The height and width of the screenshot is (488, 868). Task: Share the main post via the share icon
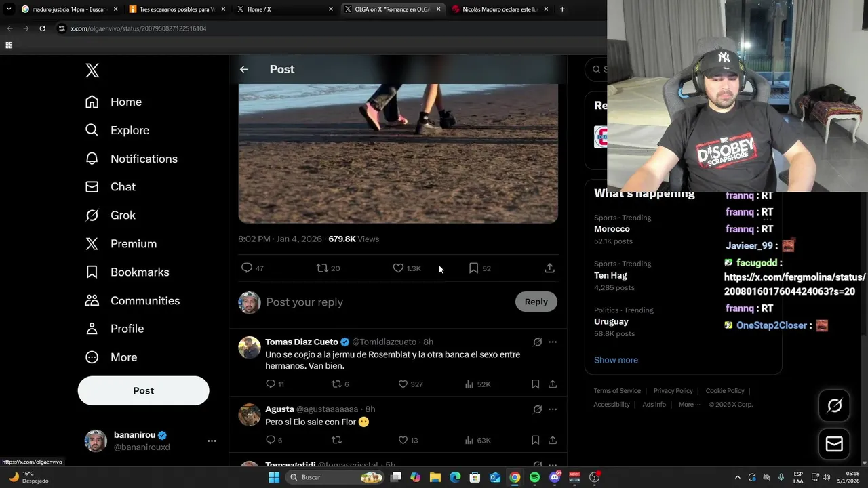coord(549,268)
